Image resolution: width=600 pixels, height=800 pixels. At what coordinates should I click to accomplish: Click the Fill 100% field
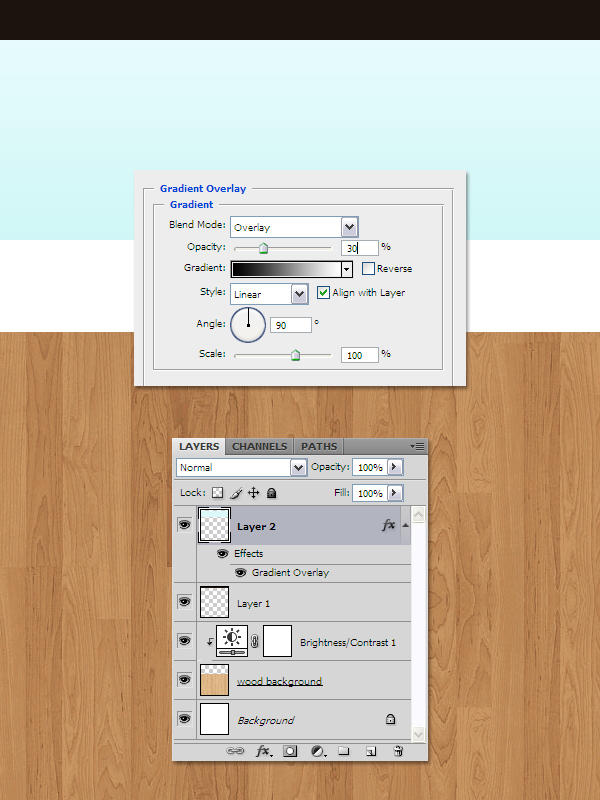click(x=370, y=493)
